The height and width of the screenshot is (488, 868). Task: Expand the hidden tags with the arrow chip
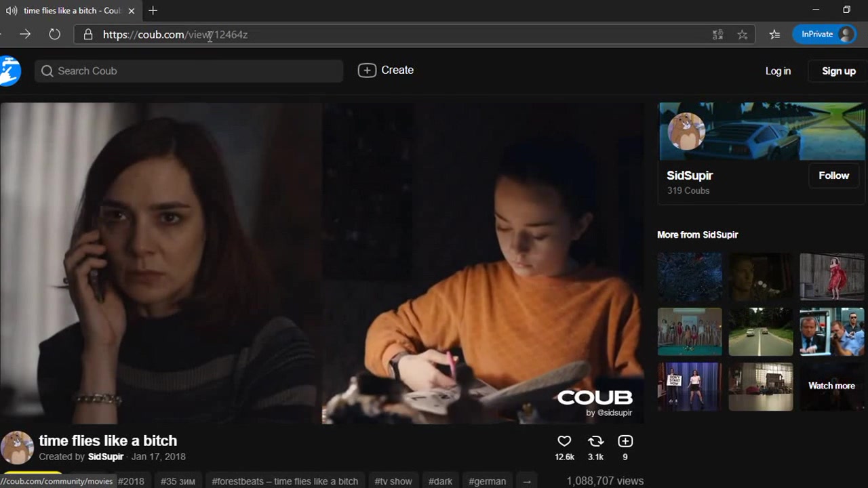click(527, 481)
